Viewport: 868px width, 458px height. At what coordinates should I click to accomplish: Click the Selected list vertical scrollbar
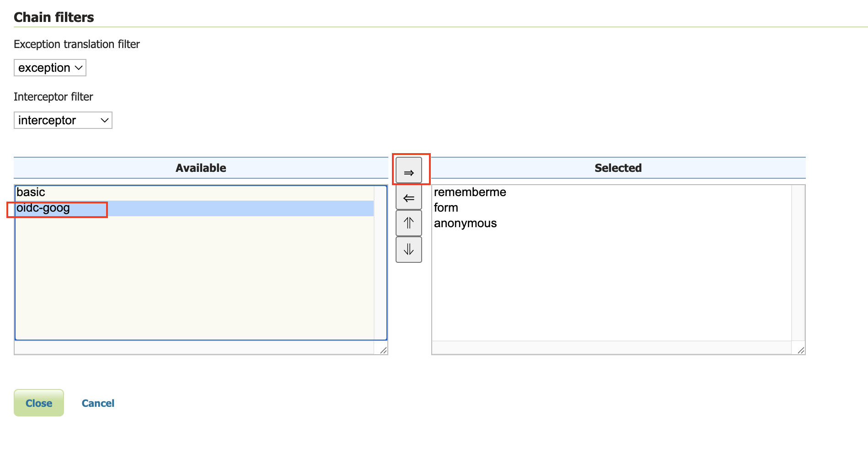[x=798, y=262]
